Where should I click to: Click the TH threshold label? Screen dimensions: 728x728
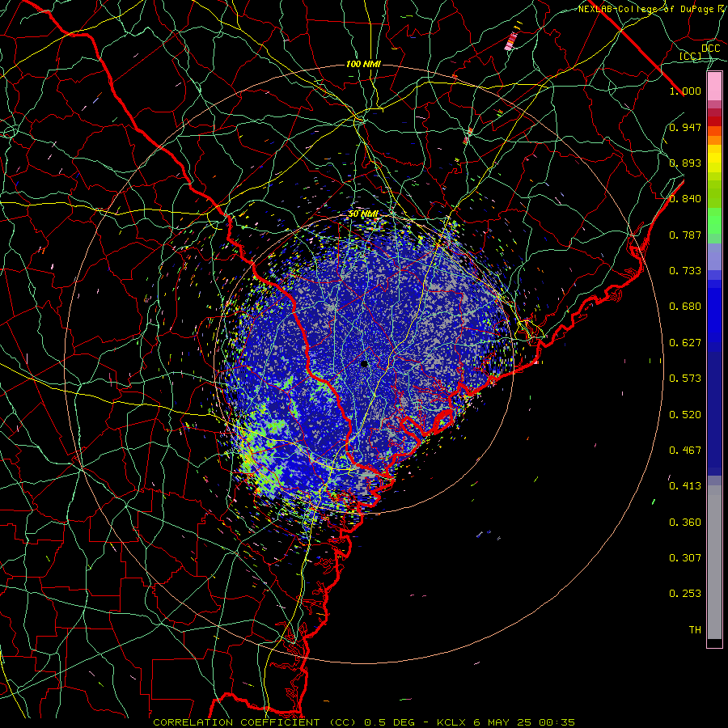[695, 630]
